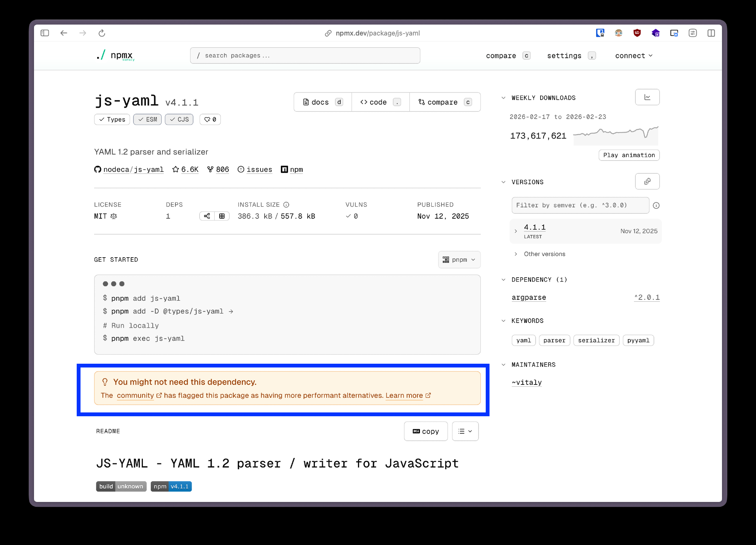Click the semver filter info icon
This screenshot has height=545, width=756.
(x=656, y=205)
